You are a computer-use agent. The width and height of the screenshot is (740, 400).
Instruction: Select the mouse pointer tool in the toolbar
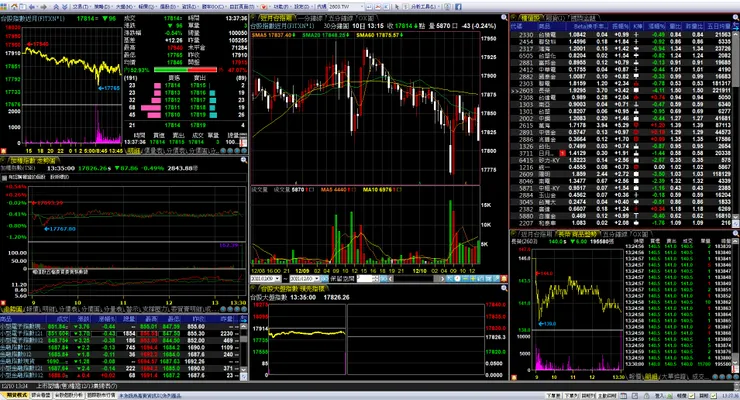tap(396, 7)
